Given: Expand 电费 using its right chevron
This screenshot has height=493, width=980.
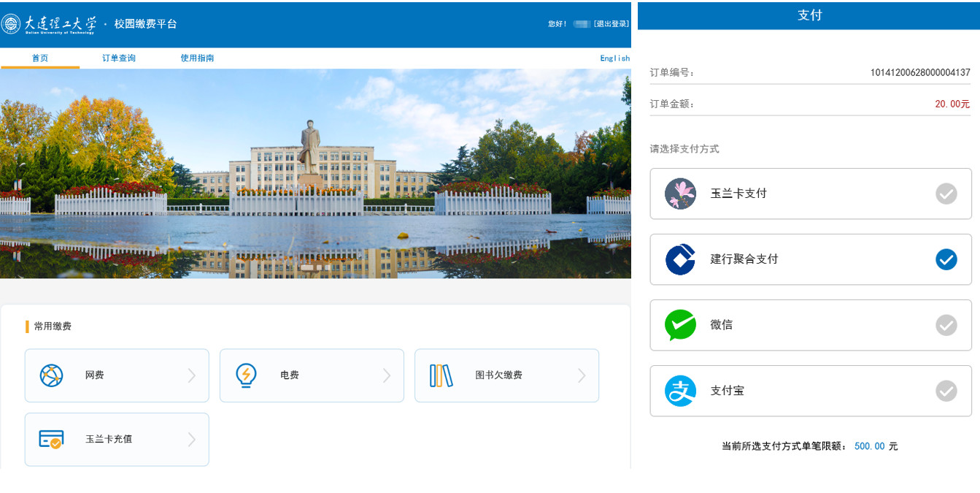Looking at the screenshot, I should click(387, 375).
